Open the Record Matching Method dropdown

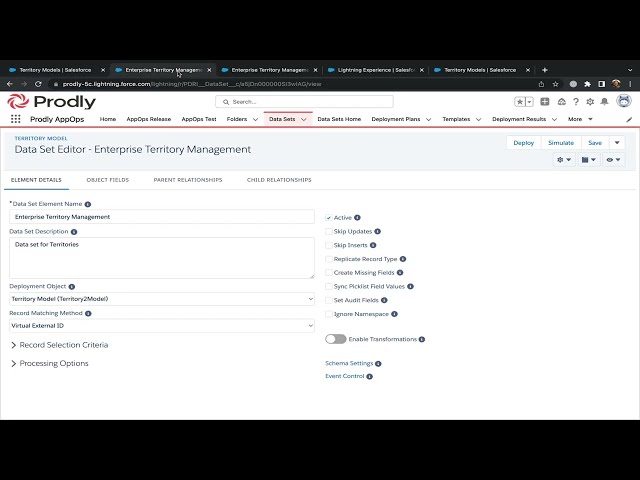tap(162, 326)
